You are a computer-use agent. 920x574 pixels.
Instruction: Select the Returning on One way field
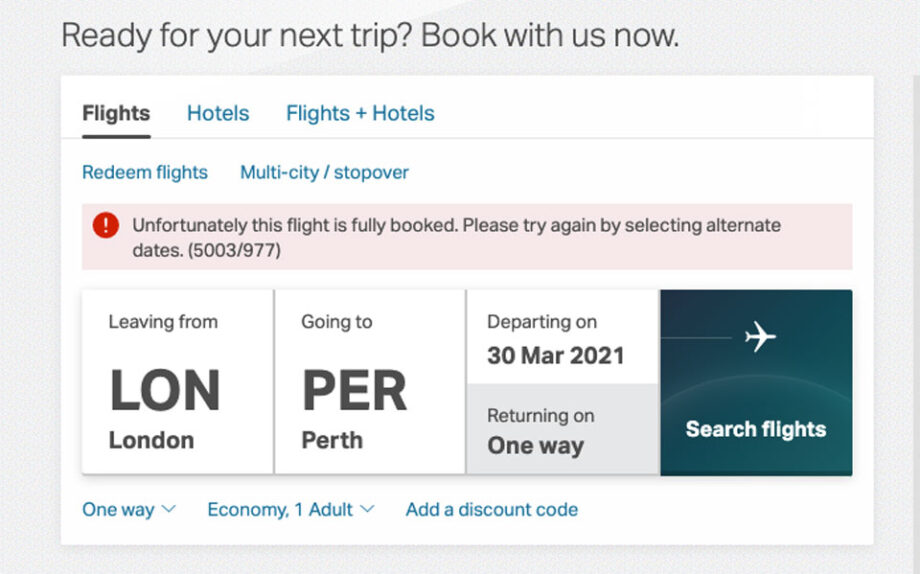(561, 431)
